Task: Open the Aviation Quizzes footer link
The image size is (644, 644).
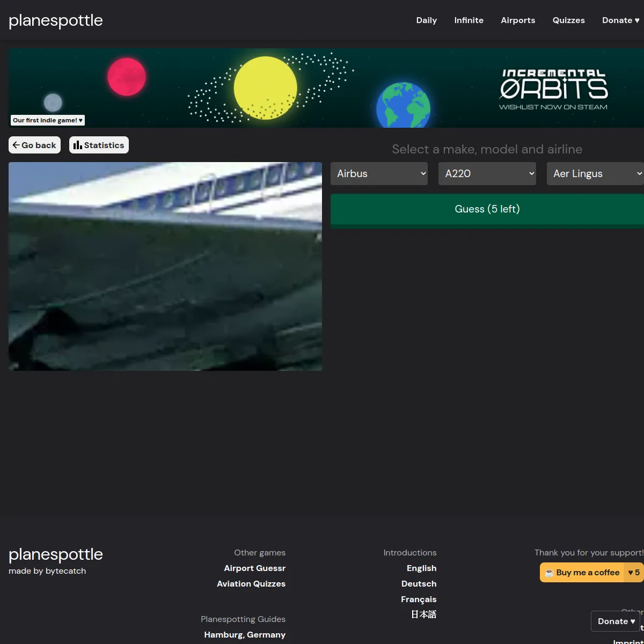Action: click(x=251, y=584)
